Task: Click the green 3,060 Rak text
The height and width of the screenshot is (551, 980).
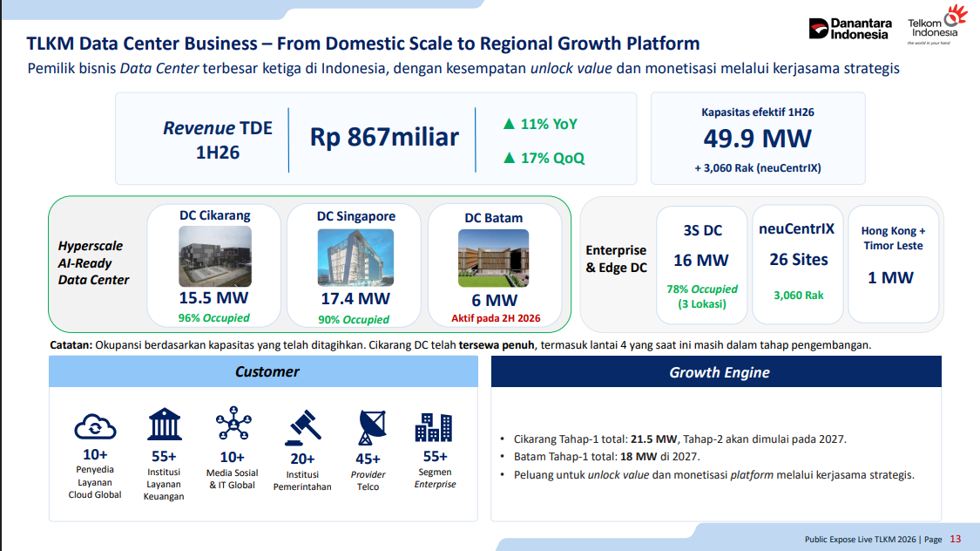Action: (x=798, y=296)
